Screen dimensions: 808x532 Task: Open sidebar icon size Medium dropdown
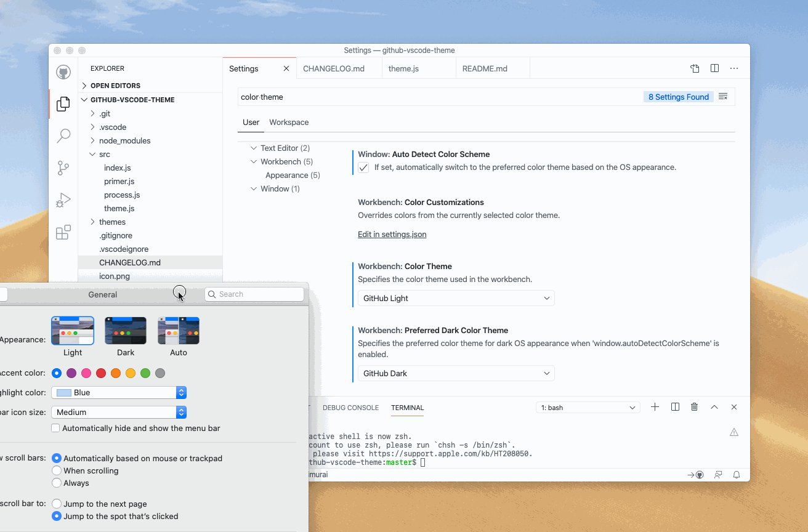tap(119, 412)
